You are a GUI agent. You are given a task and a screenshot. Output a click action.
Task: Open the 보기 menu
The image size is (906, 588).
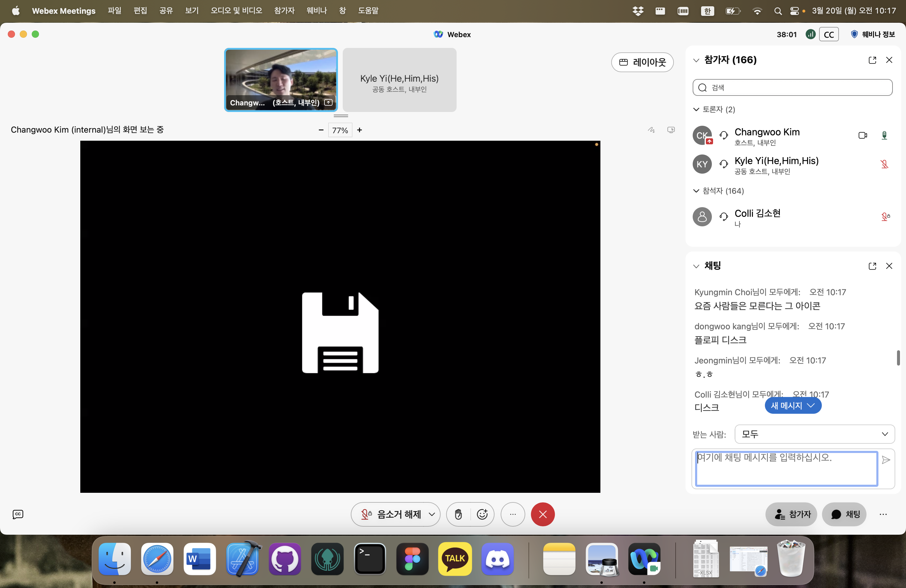point(192,11)
